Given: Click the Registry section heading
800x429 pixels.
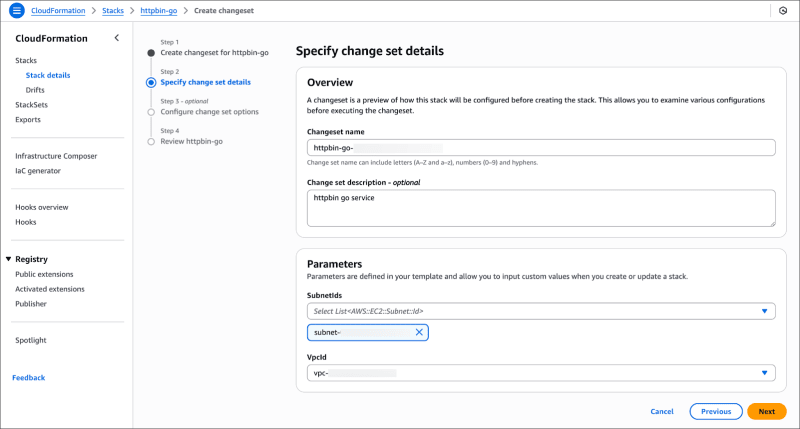Looking at the screenshot, I should 31,259.
